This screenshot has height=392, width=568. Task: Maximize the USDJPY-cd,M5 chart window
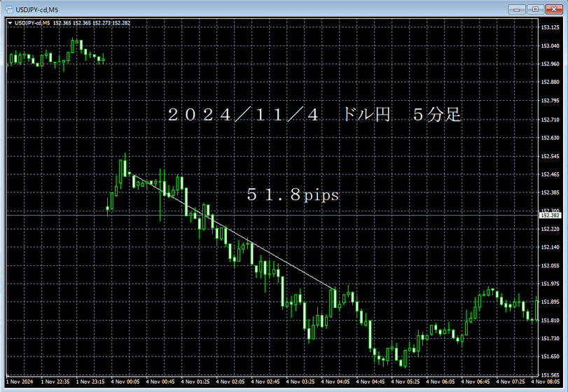[535, 9]
